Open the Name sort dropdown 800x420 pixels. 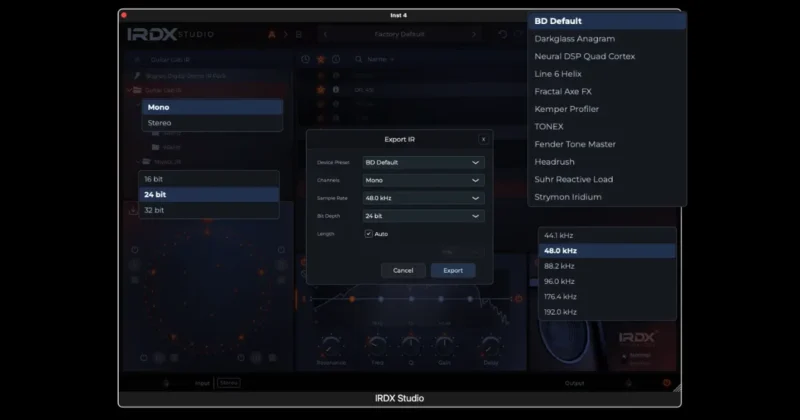click(x=381, y=59)
